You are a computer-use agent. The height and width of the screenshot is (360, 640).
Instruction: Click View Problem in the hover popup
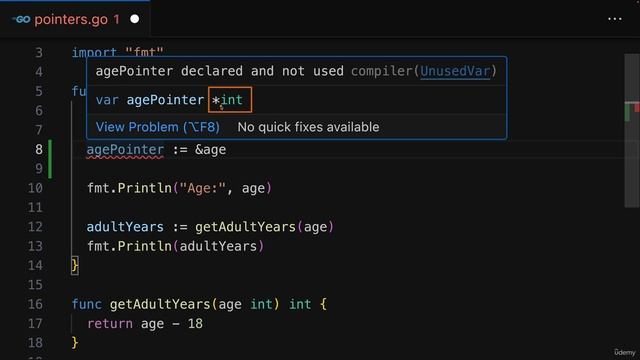[158, 127]
